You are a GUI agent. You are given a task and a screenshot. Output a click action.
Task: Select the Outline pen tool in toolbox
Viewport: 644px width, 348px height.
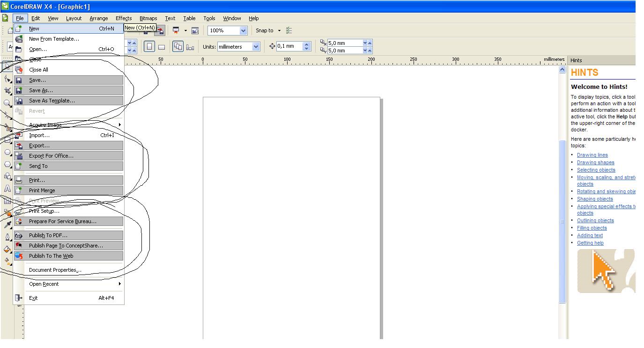7,237
